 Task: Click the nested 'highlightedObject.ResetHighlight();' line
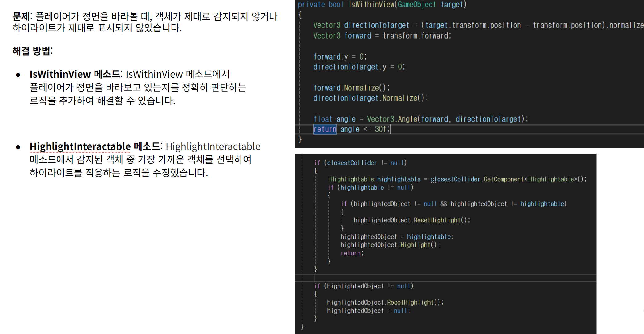pyautogui.click(x=412, y=220)
